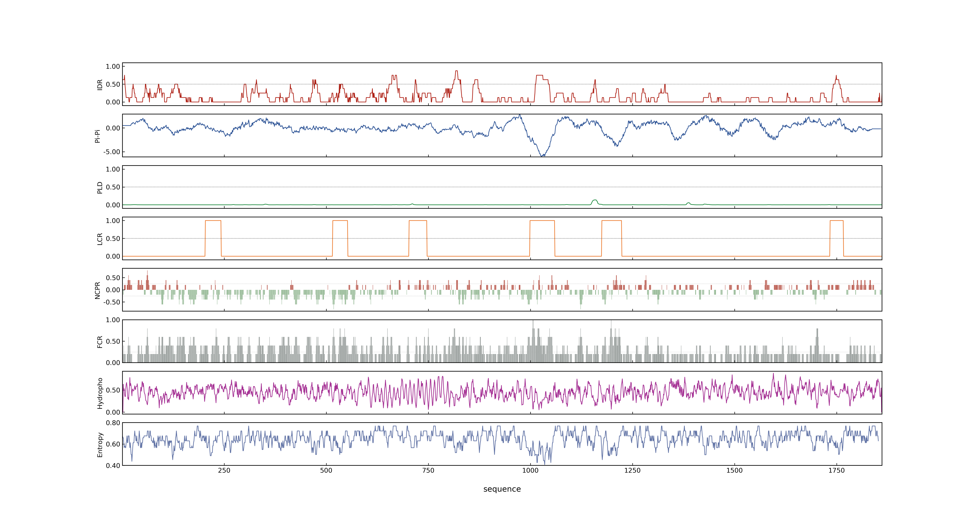Click the 1.00 tick on FCR axis
The width and height of the screenshot is (980, 523).
click(113, 320)
